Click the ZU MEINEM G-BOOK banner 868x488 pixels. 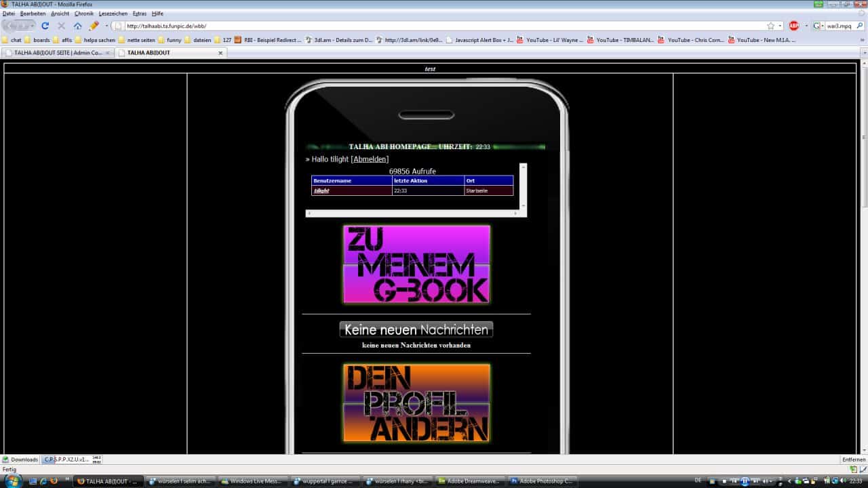(416, 264)
